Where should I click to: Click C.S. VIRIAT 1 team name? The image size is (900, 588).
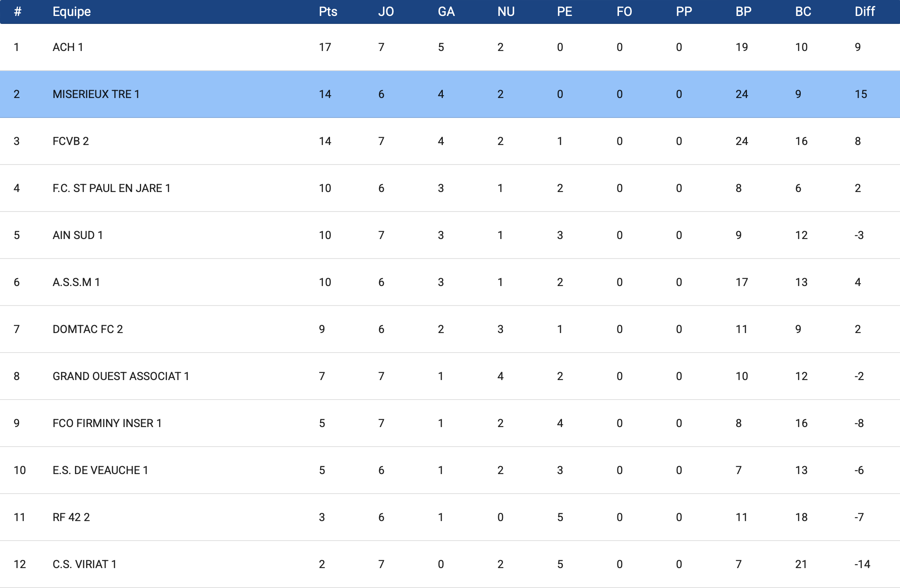pos(84,564)
